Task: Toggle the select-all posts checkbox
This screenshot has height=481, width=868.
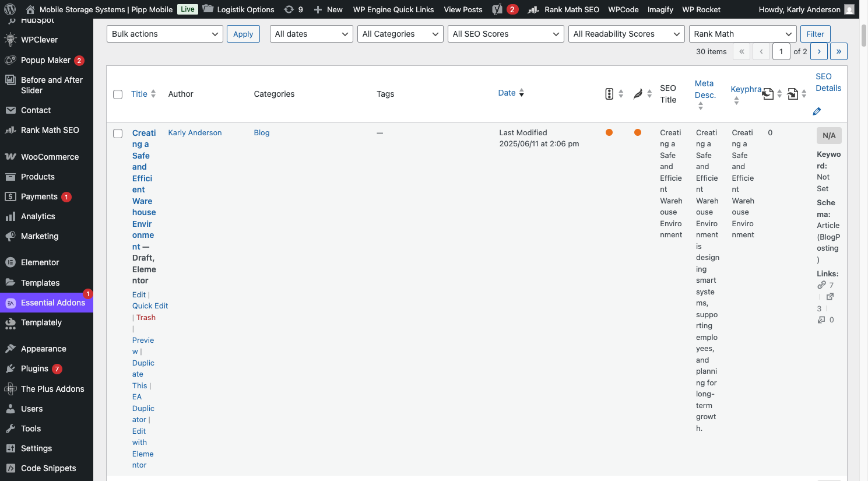Action: pyautogui.click(x=118, y=94)
